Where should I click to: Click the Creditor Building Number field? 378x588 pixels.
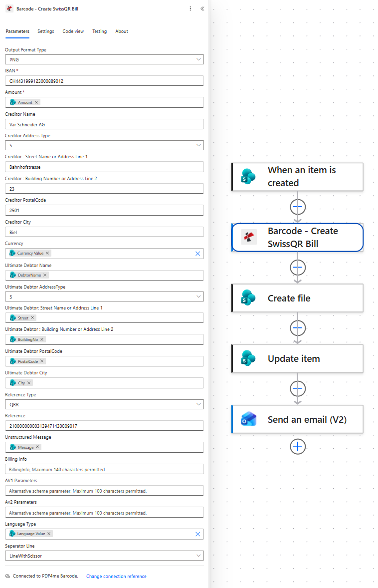104,189
